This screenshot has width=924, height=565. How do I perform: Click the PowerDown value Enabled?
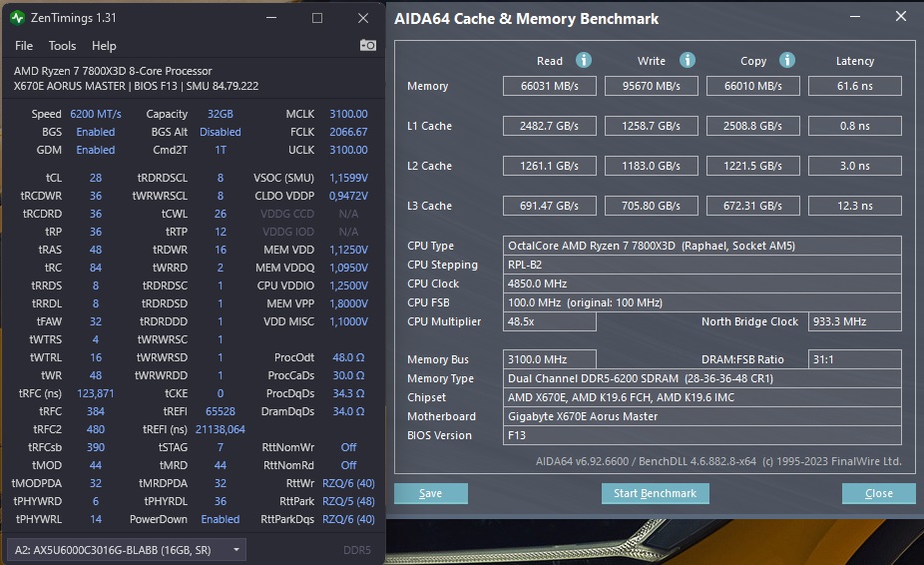[x=220, y=519]
